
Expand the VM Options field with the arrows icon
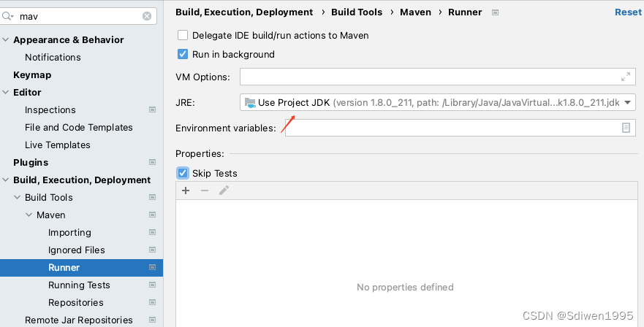pos(626,77)
